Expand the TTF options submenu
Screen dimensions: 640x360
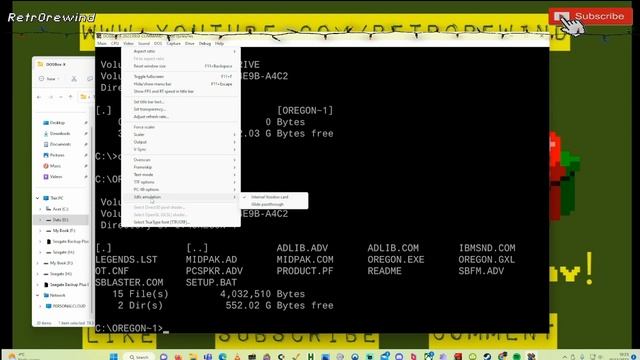click(x=181, y=182)
